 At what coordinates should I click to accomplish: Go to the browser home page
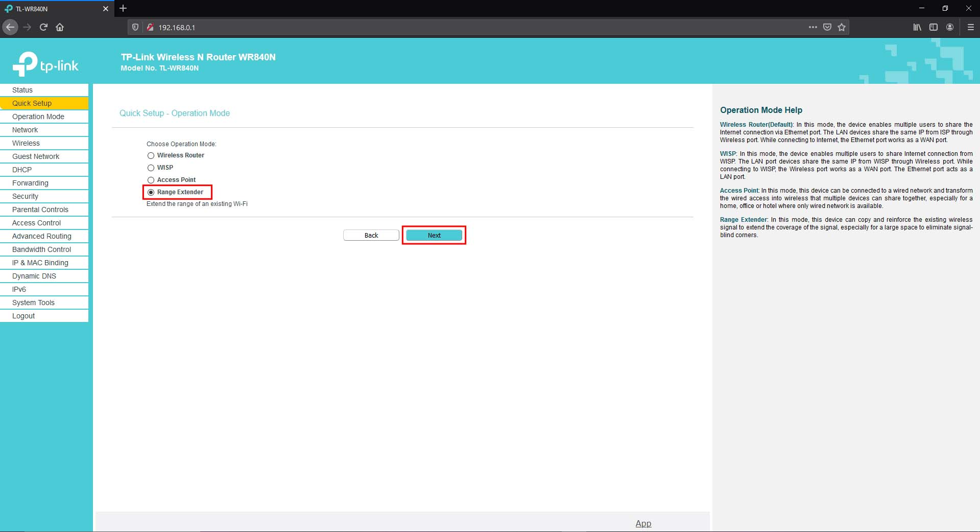pos(60,27)
